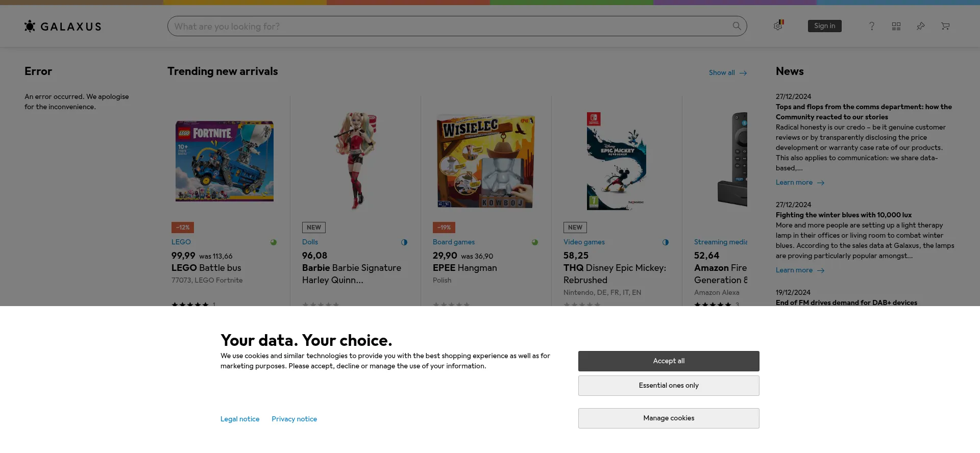980x453 pixels.
Task: Open LEGO Battle bus product title
Action: [x=206, y=268]
